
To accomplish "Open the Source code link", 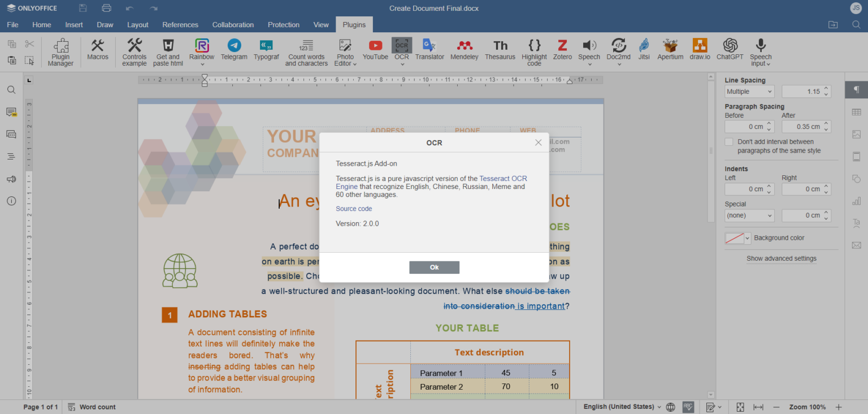I will point(354,208).
